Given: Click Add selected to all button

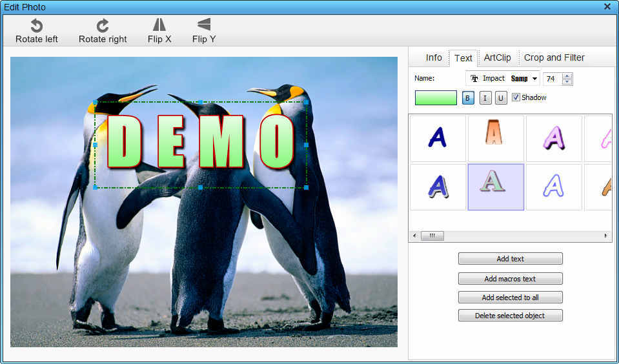Looking at the screenshot, I should coord(510,298).
